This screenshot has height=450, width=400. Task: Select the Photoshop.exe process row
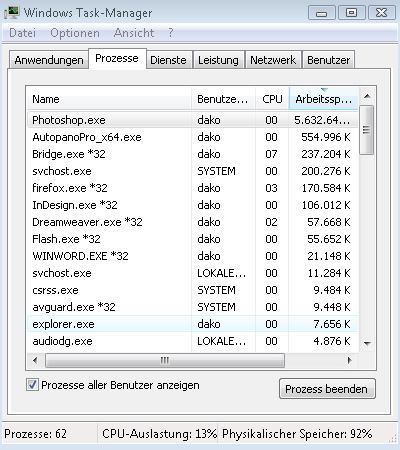click(x=192, y=120)
